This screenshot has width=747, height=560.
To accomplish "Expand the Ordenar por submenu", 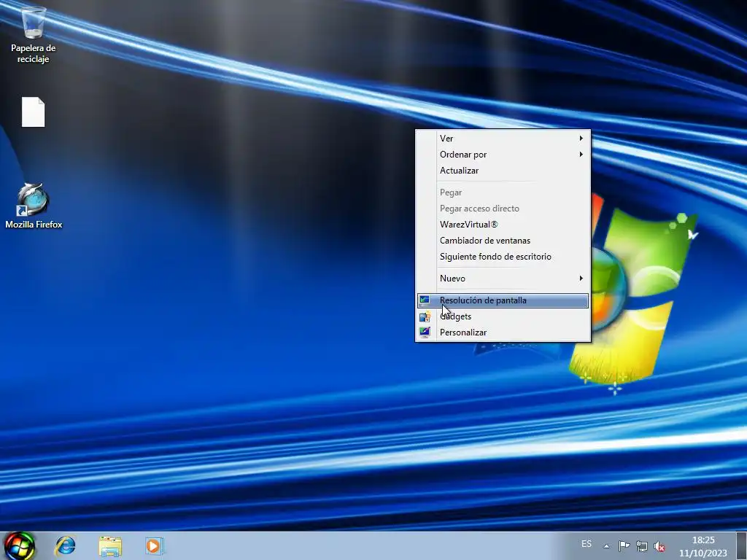I will click(503, 155).
